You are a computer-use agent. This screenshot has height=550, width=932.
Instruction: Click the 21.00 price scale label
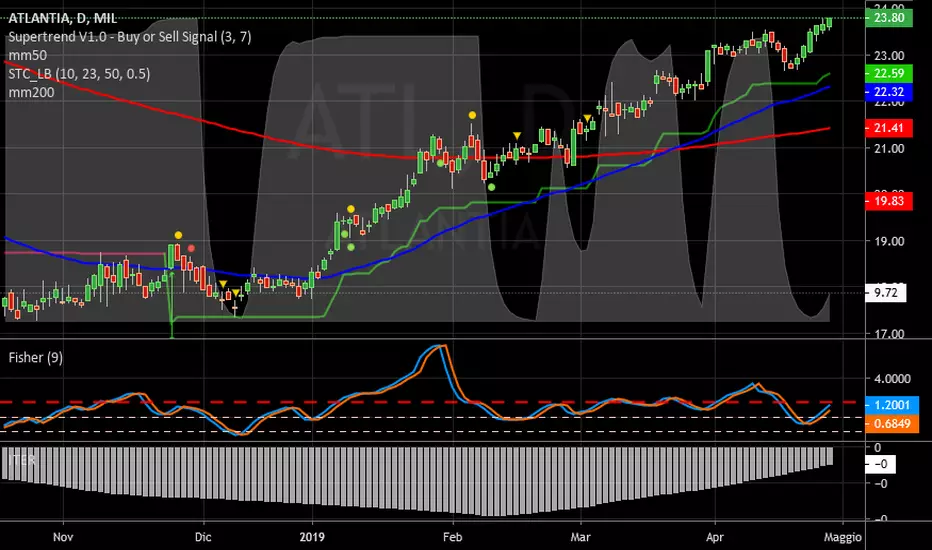[889, 148]
